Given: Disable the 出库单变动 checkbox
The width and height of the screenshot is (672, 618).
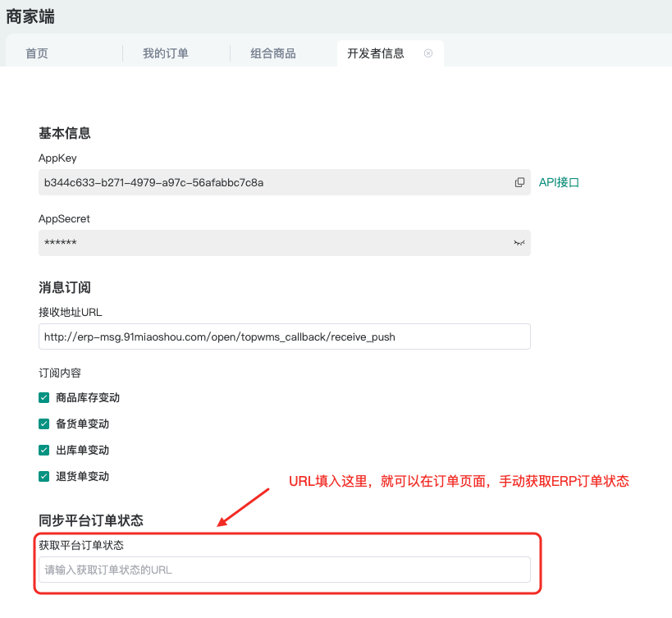Looking at the screenshot, I should tap(44, 451).
